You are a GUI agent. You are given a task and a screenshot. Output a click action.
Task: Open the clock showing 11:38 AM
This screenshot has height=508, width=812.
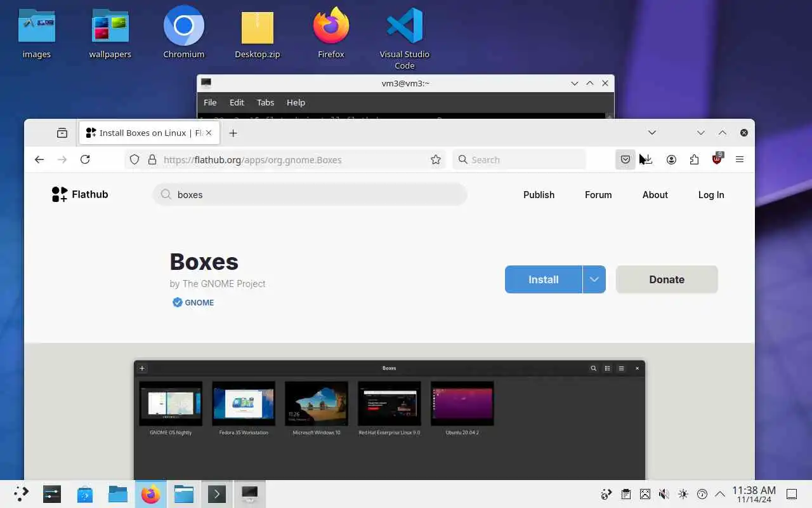pos(754,494)
